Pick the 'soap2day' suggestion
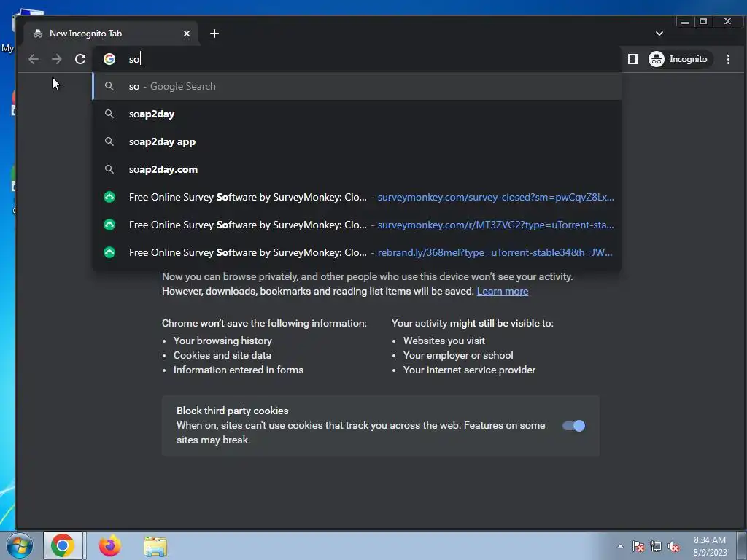 357,114
